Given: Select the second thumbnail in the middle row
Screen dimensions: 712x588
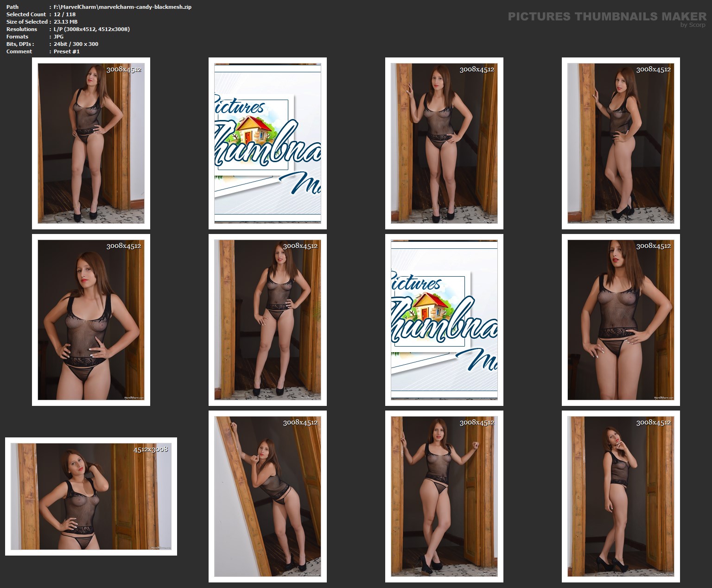Looking at the screenshot, I should pyautogui.click(x=267, y=320).
